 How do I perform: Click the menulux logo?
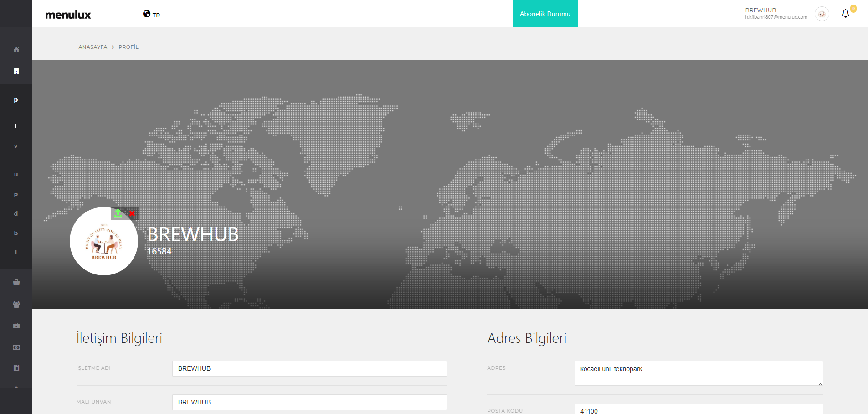coord(68,15)
